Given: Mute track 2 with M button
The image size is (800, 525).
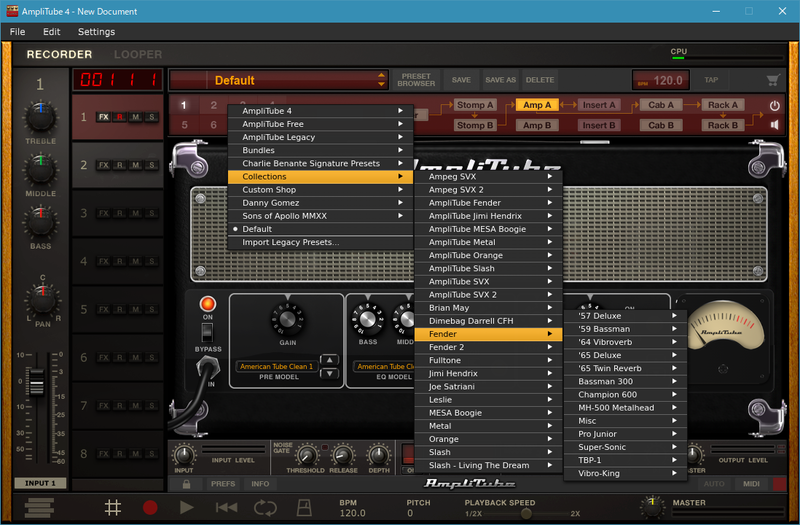Looking at the screenshot, I should (136, 165).
